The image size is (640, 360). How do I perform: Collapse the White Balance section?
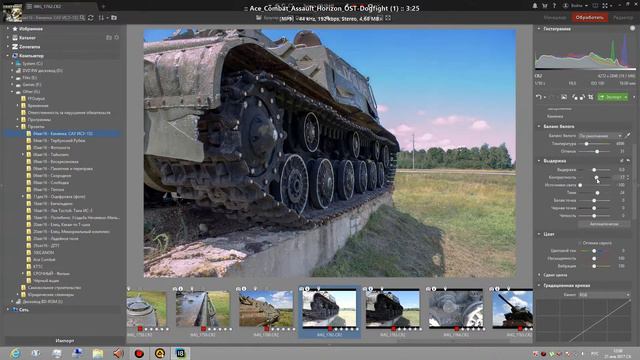pyautogui.click(x=539, y=127)
